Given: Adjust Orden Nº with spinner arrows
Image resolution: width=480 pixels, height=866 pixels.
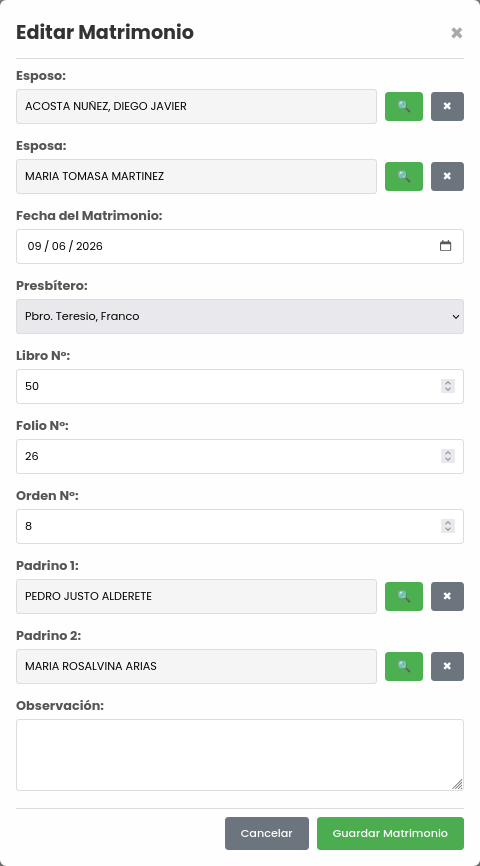Looking at the screenshot, I should click(x=448, y=526).
